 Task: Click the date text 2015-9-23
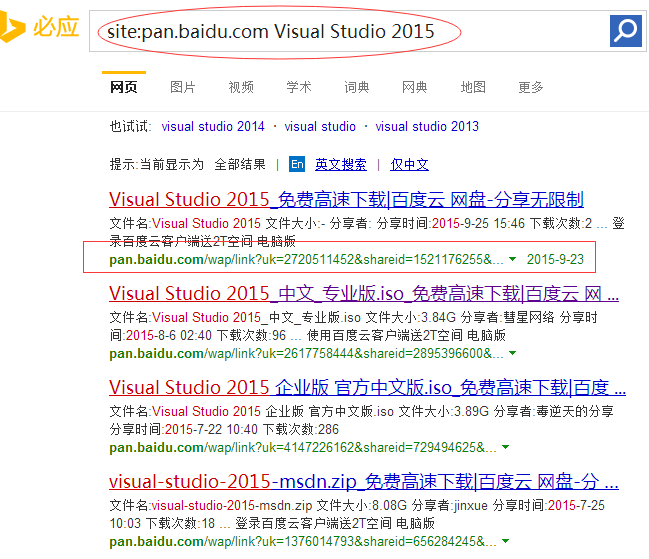click(555, 259)
